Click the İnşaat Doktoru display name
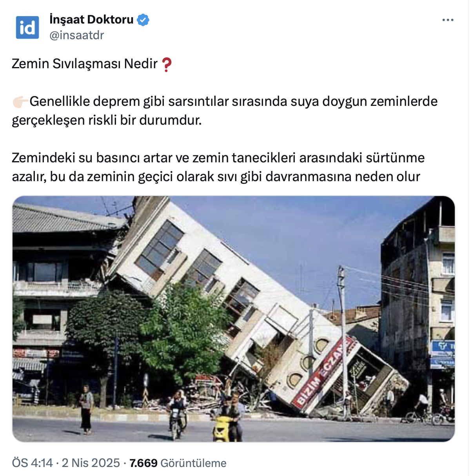472x476 pixels. coord(92,19)
